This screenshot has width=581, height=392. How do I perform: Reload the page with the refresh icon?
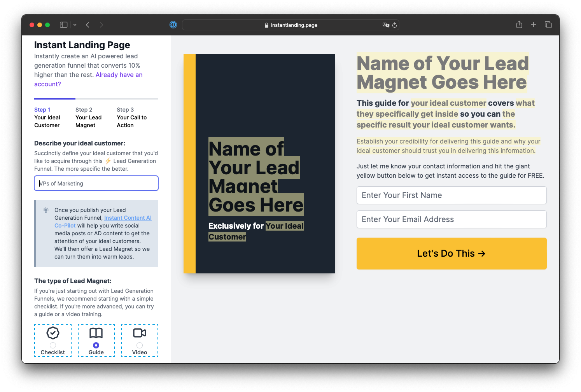click(394, 25)
